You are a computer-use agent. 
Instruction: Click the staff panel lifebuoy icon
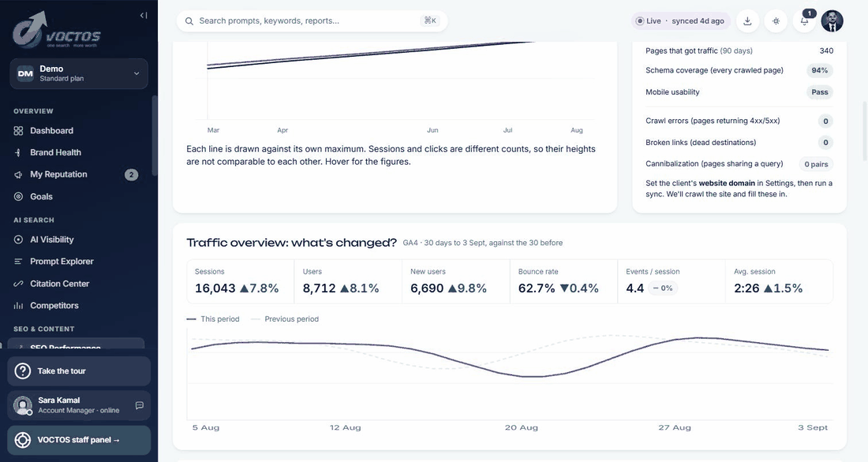click(23, 440)
